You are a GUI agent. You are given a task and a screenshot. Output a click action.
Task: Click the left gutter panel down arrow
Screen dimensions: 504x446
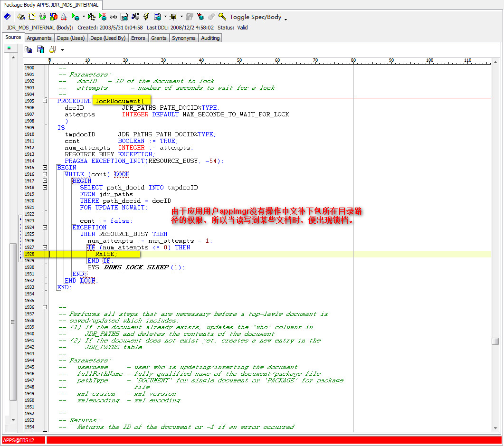click(x=13, y=420)
